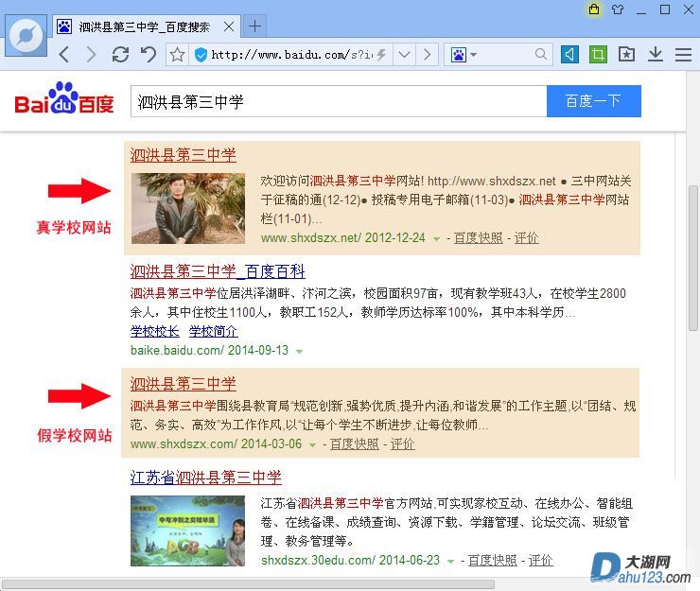This screenshot has width=700, height=591.
Task: Click the lightning speed mode icon
Action: click(x=381, y=55)
